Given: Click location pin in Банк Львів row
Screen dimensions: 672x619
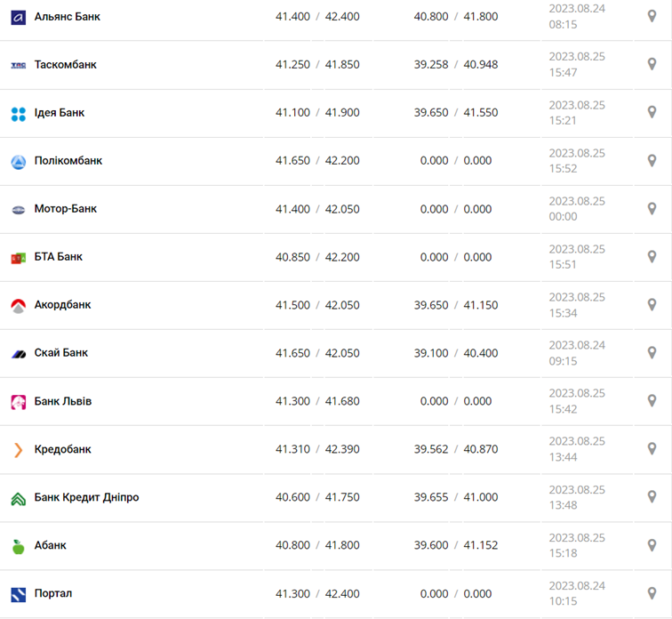Looking at the screenshot, I should click(x=652, y=401).
